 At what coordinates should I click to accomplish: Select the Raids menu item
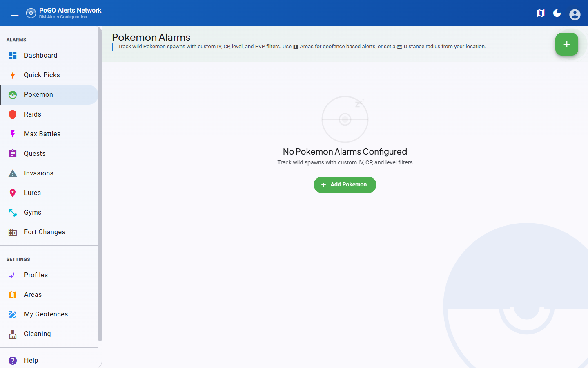(49, 114)
